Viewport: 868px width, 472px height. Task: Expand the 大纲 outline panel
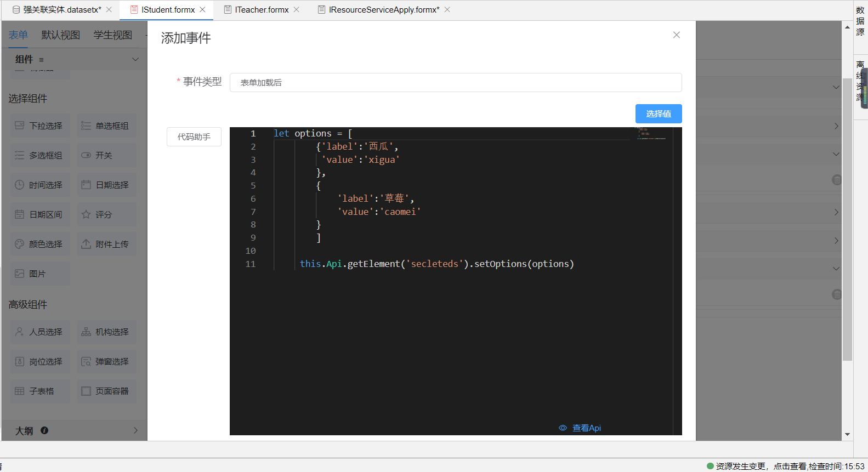coord(135,430)
